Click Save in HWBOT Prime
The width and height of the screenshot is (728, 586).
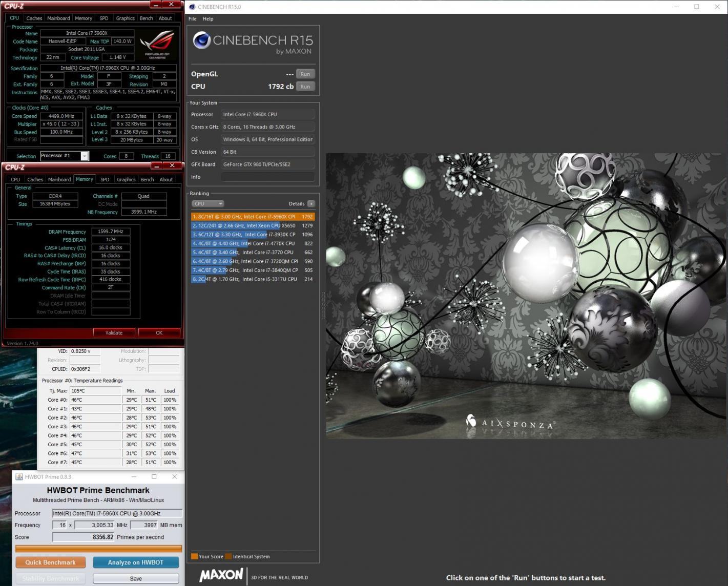136,578
